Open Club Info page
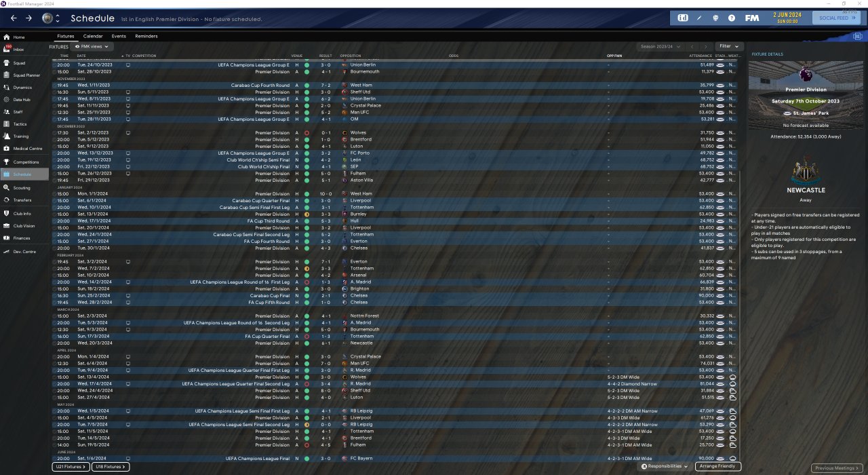The width and height of the screenshot is (868, 475). tap(22, 214)
